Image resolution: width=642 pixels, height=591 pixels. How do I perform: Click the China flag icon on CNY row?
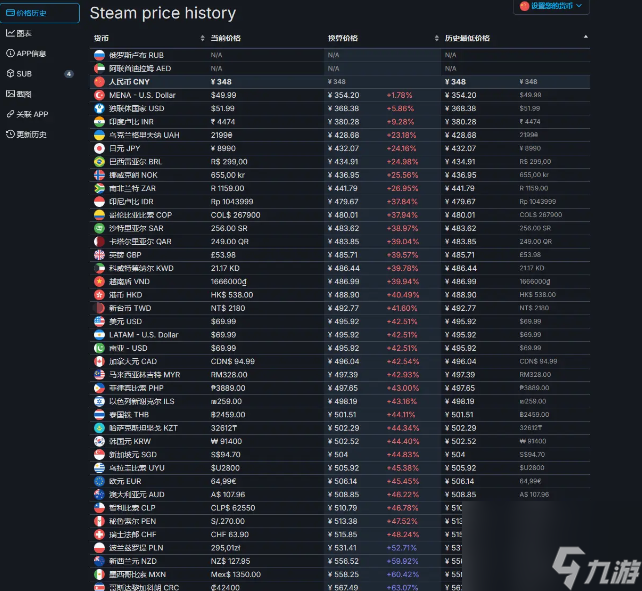tap(99, 82)
